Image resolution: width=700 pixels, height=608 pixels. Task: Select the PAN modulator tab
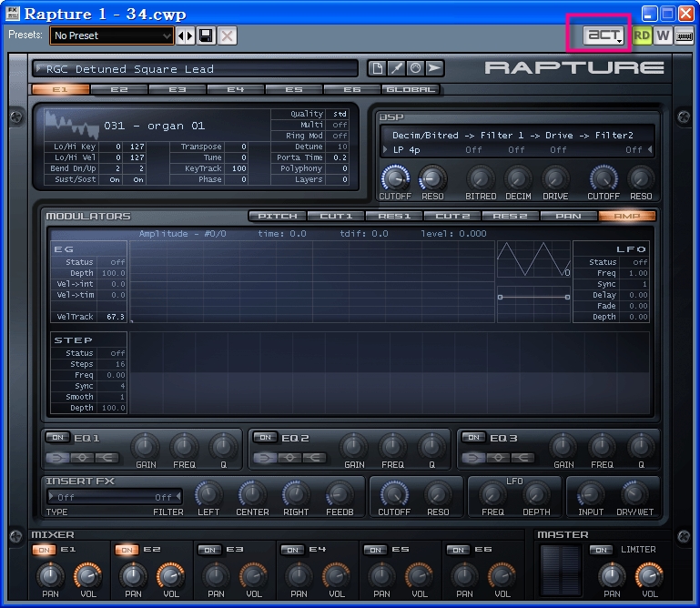click(568, 216)
